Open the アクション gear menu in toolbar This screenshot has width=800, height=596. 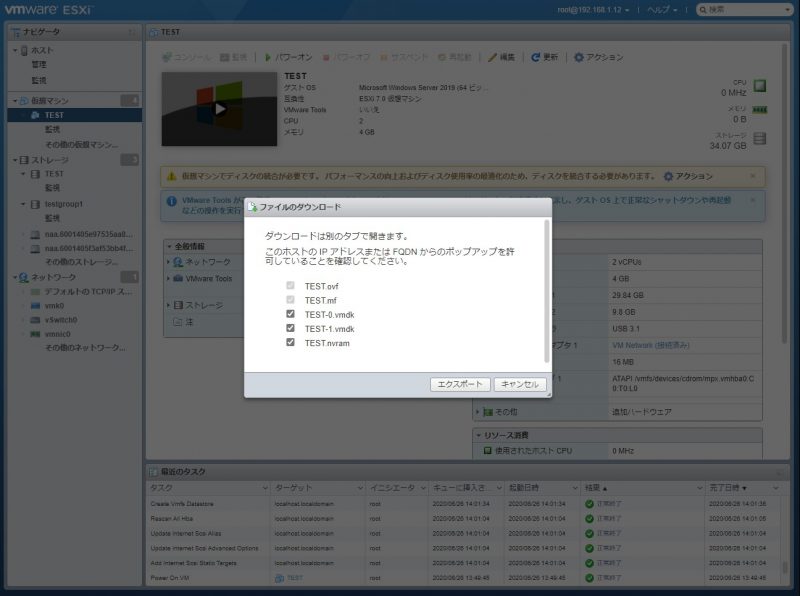click(598, 57)
